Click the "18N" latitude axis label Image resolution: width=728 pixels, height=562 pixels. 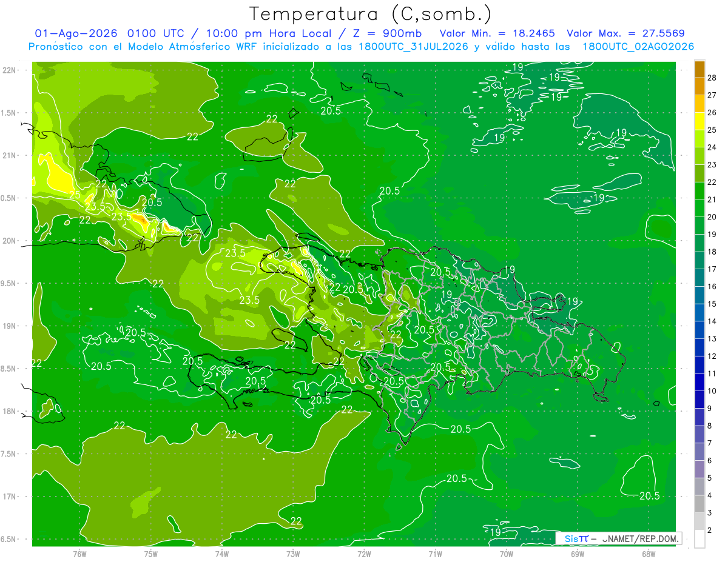tap(9, 411)
